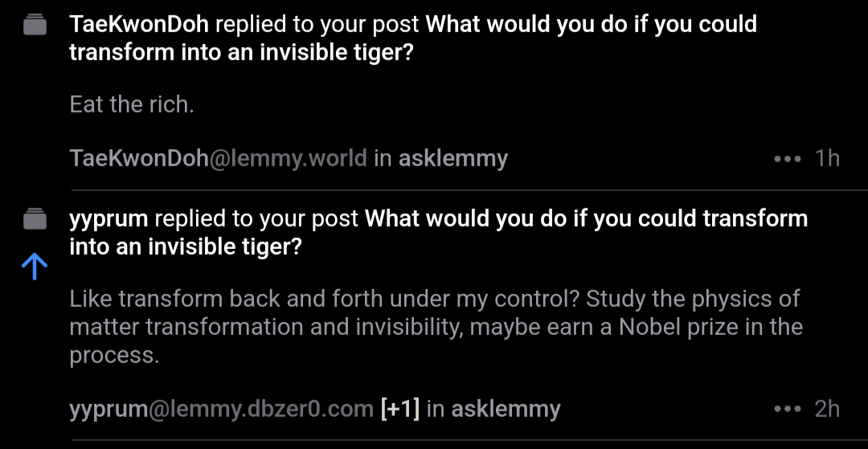Visit the TaeKwonDoh@lemmy.world user link
868x449 pixels.
tap(218, 159)
